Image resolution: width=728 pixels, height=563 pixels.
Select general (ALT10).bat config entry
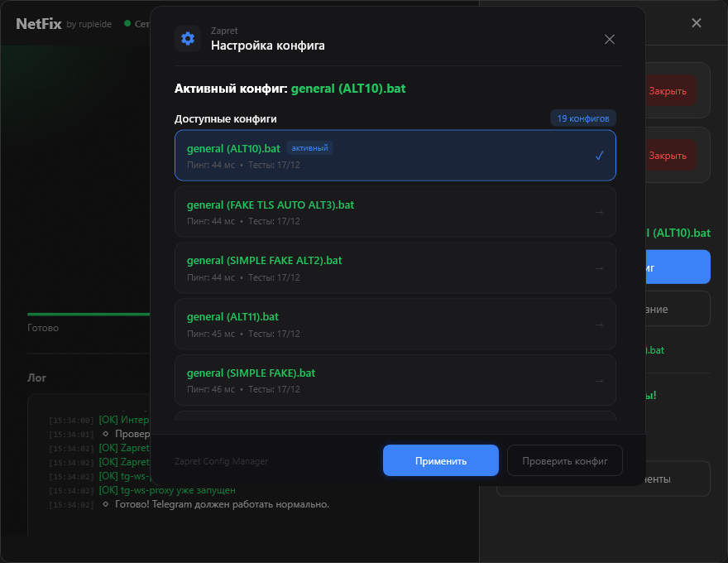[x=395, y=156]
